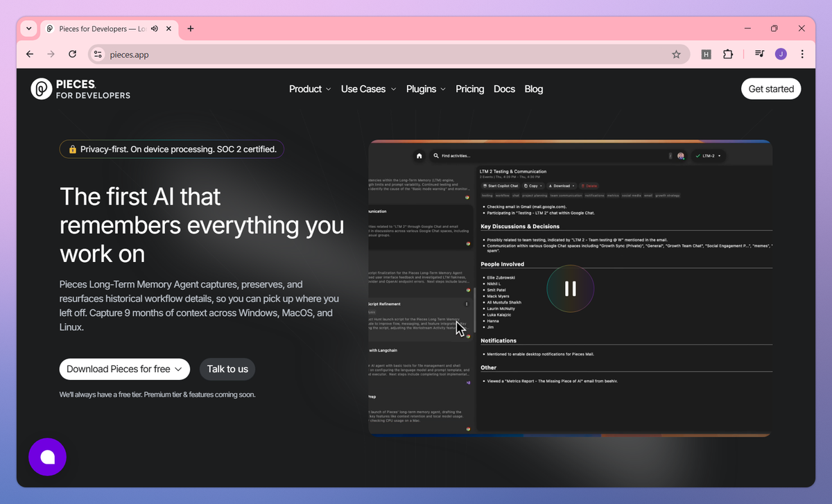
Task: Click the Get started button
Action: tap(771, 89)
